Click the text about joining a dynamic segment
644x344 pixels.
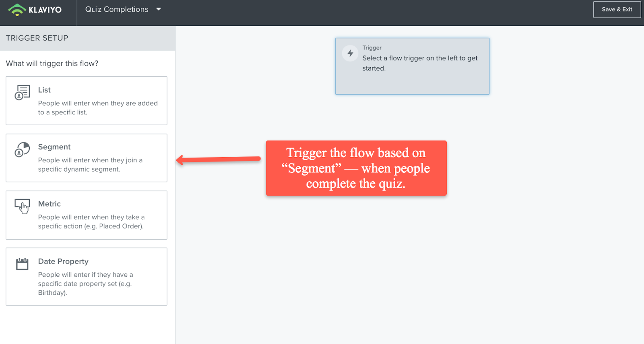pyautogui.click(x=90, y=165)
